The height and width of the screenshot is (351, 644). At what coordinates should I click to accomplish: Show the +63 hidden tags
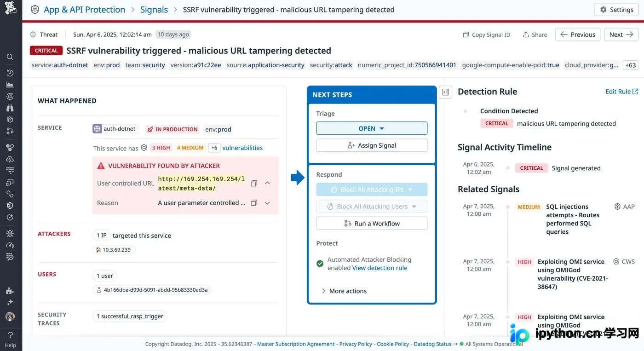[x=631, y=65]
